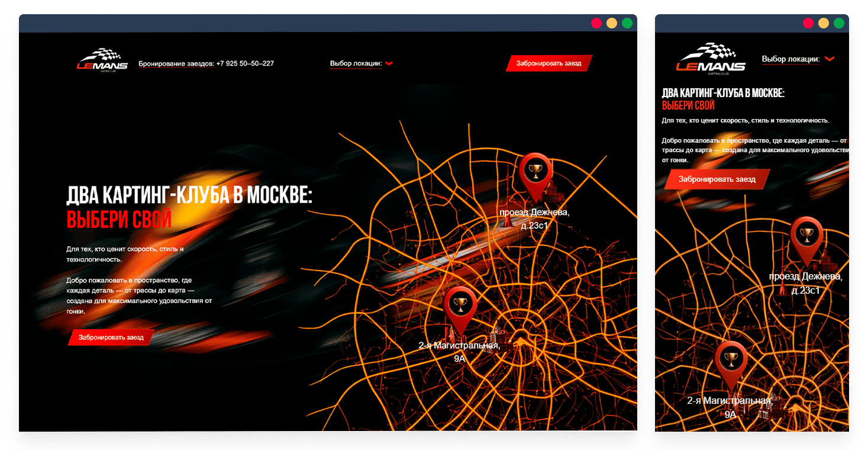Call the booking phone number +7 925 50-50-227
Screen dimensions: 868x450
[245, 63]
